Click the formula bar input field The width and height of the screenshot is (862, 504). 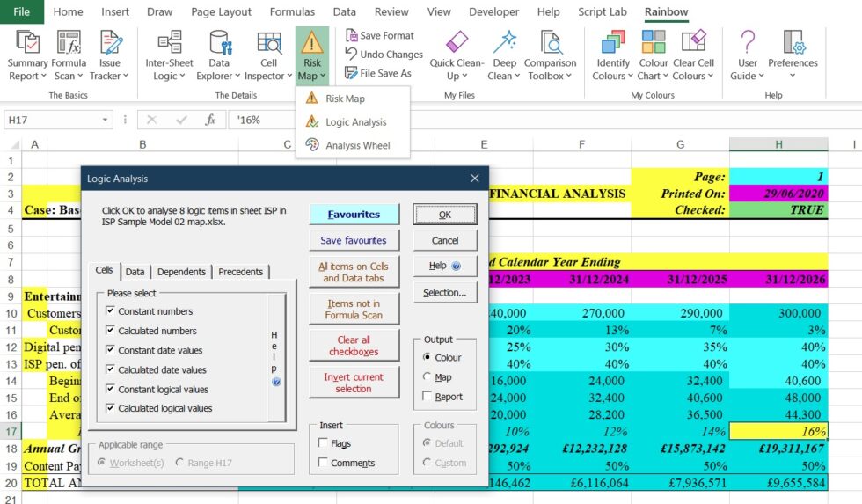(528, 120)
